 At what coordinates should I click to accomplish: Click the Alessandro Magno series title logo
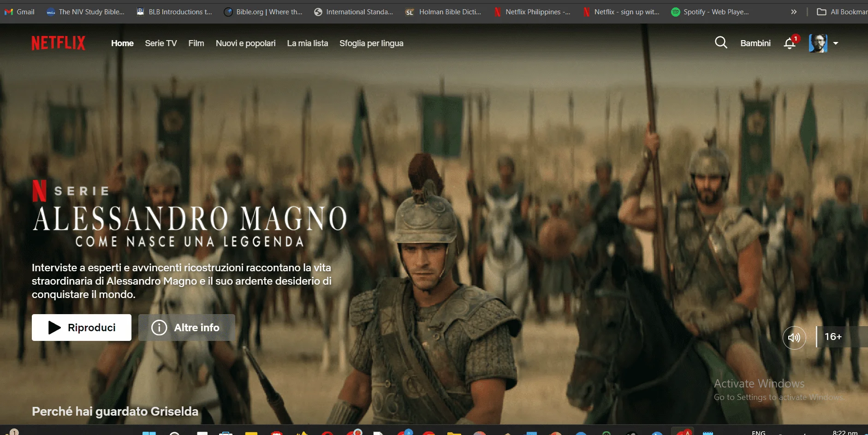tap(190, 226)
